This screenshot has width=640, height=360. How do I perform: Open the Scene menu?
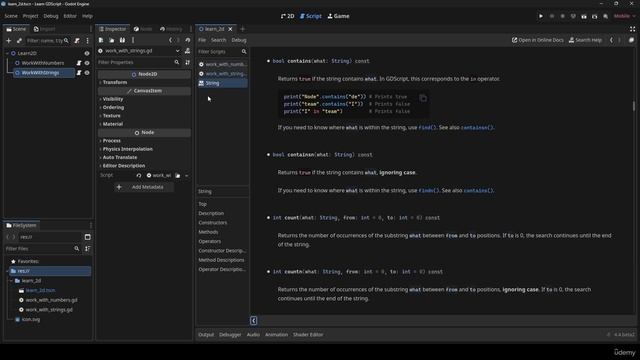(x=11, y=16)
